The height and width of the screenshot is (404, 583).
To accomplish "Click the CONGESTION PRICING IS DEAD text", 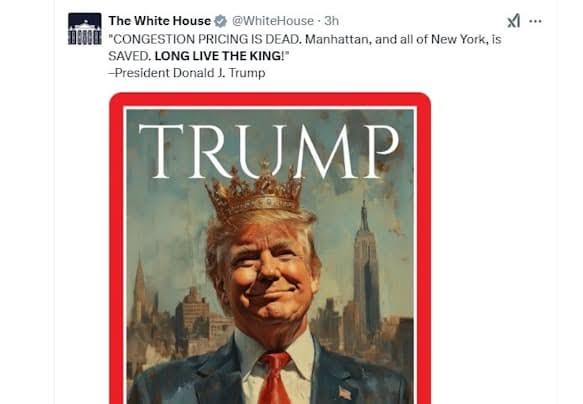I will (204, 39).
